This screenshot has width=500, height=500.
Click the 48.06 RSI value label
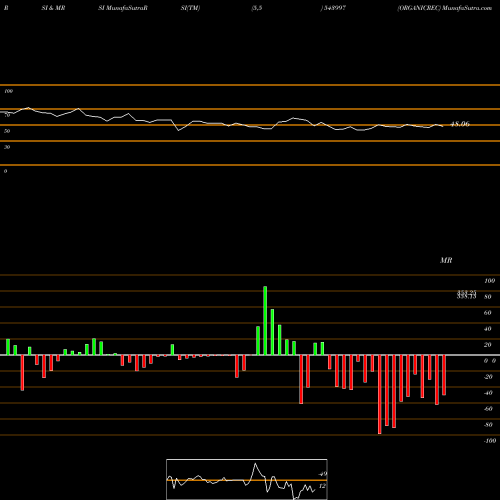(460, 124)
